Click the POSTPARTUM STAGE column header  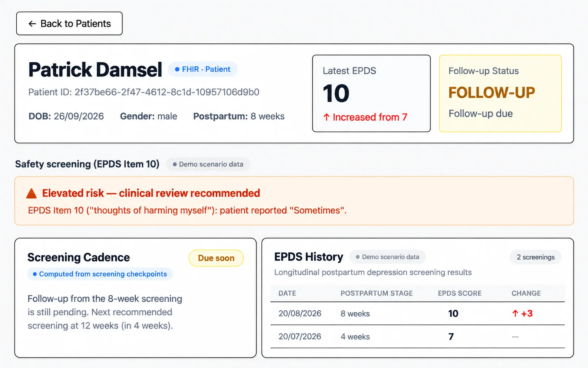pos(377,293)
